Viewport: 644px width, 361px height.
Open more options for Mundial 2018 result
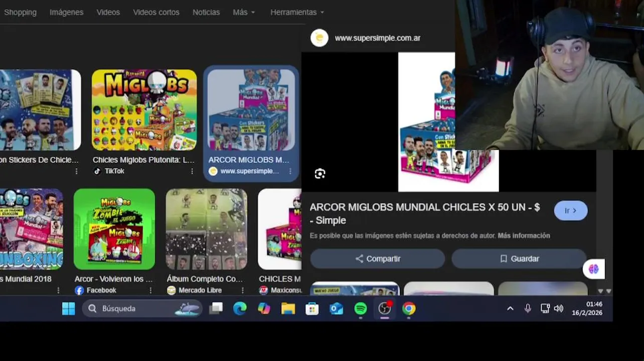[58, 290]
